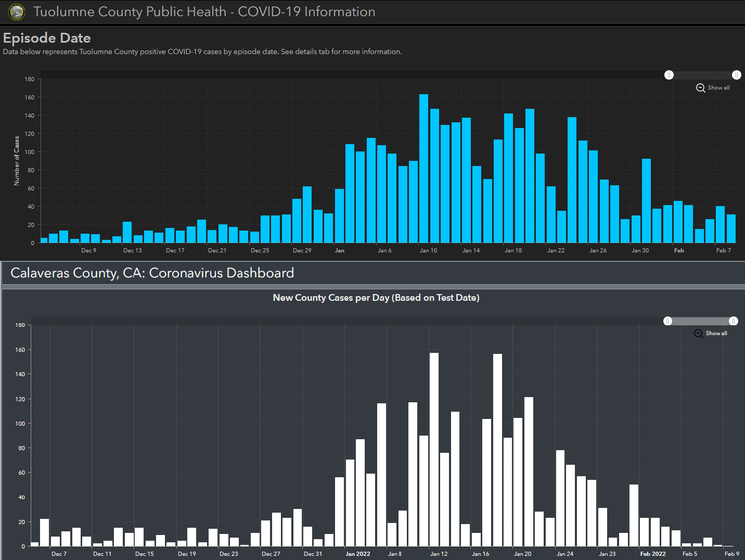Select left range handle on Calaveras chart

coord(668,321)
